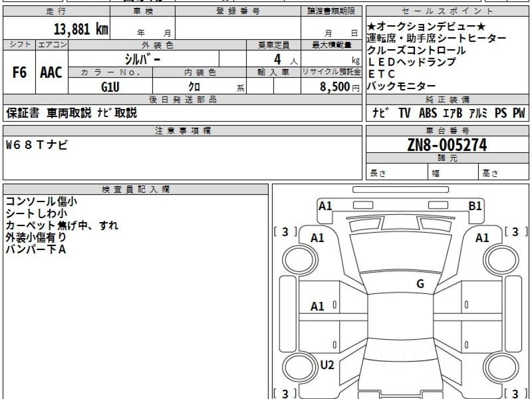Select the バックモニター entry
This screenshot has height=399, width=532.
[402, 86]
